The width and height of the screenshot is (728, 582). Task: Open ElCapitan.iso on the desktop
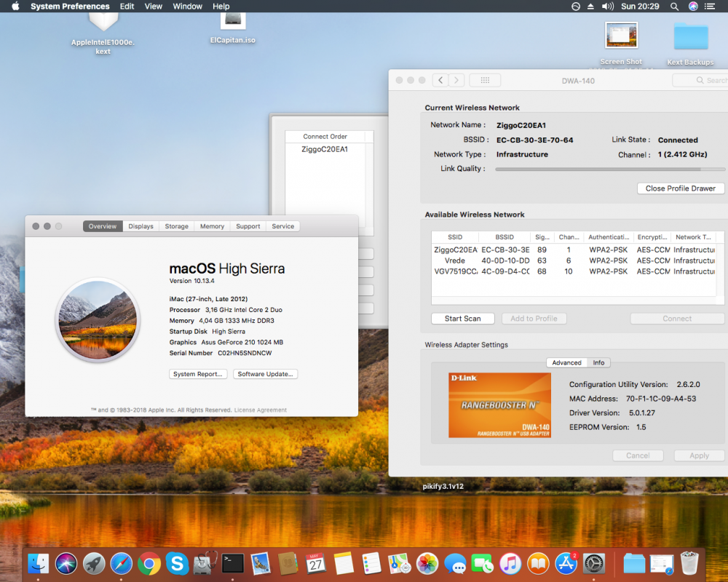(x=233, y=28)
